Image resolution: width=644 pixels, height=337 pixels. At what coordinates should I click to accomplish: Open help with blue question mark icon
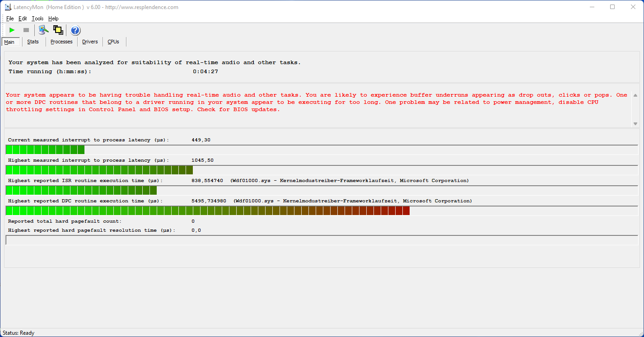click(75, 30)
